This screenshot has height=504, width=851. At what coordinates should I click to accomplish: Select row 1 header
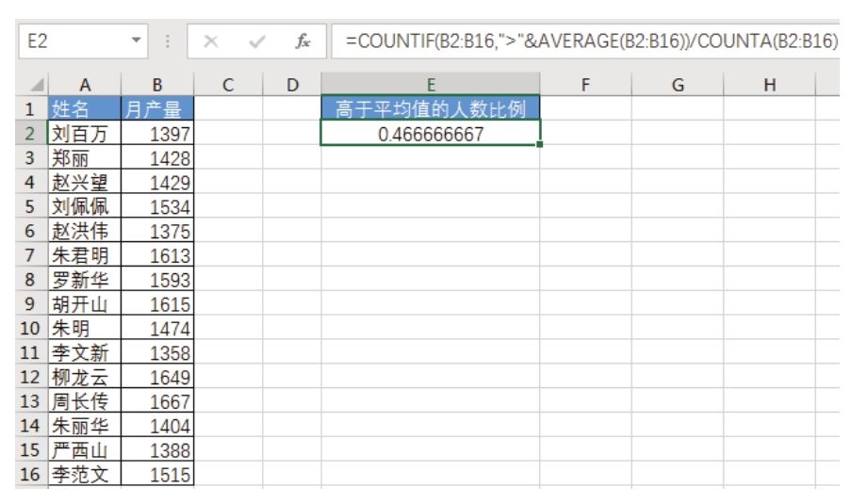pyautogui.click(x=27, y=109)
